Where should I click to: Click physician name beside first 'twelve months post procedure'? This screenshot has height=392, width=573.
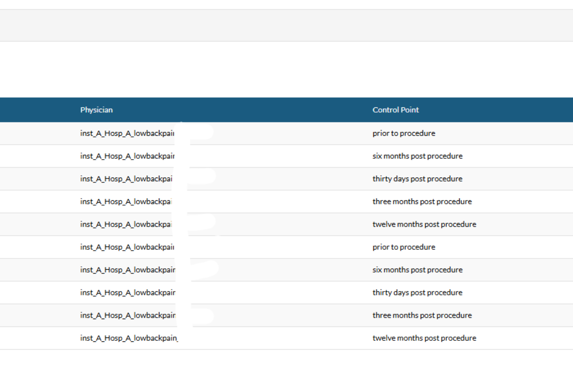coord(126,224)
